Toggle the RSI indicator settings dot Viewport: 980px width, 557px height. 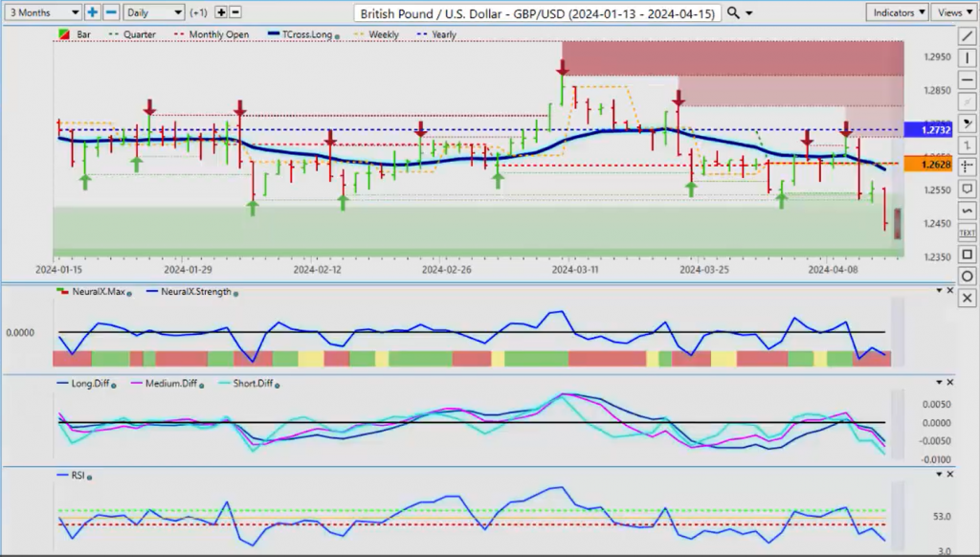click(x=89, y=477)
